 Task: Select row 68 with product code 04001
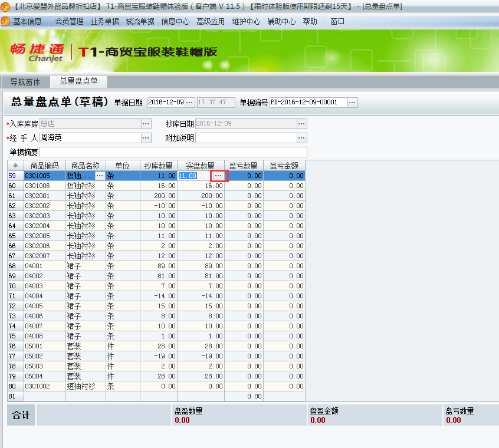pyautogui.click(x=45, y=266)
